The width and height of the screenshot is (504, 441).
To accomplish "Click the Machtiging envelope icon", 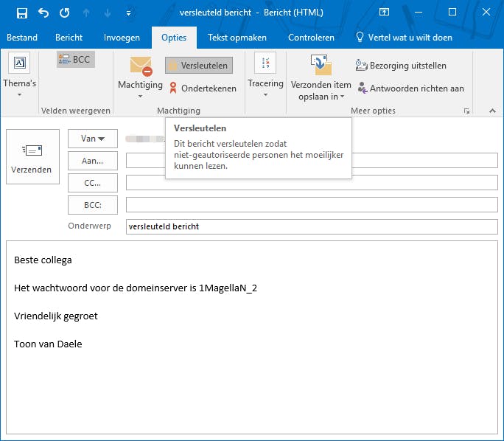I will click(141, 66).
